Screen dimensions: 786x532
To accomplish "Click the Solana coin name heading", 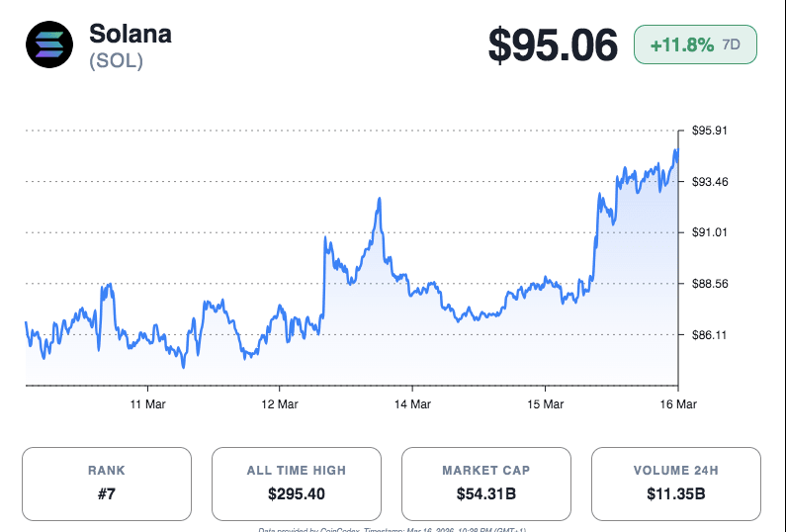I will [130, 33].
